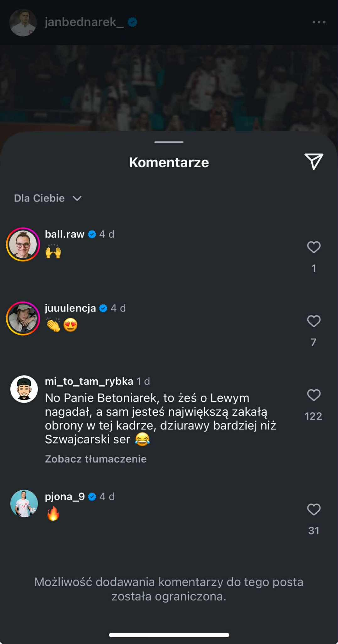Tap the comments sheet drag handle
338x644 pixels.
click(x=169, y=142)
